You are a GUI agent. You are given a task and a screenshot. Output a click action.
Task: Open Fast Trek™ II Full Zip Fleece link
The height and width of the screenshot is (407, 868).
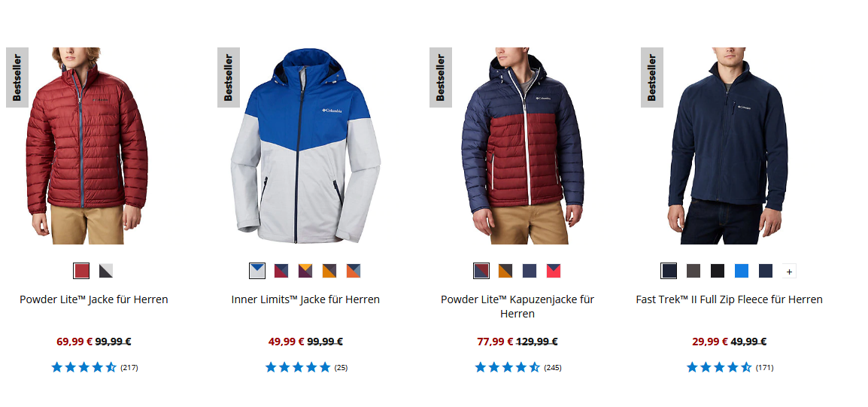tap(729, 299)
